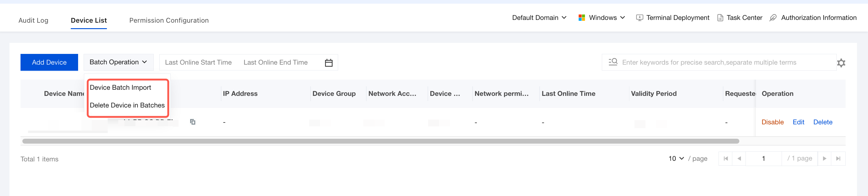The image size is (868, 196).
Task: Open Task Center
Action: [x=740, y=18]
